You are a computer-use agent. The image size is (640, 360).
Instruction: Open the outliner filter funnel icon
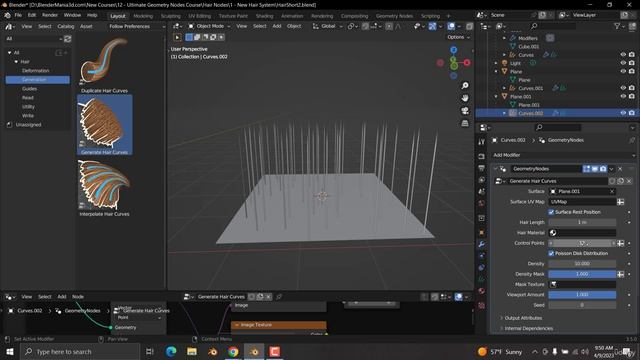click(x=617, y=26)
